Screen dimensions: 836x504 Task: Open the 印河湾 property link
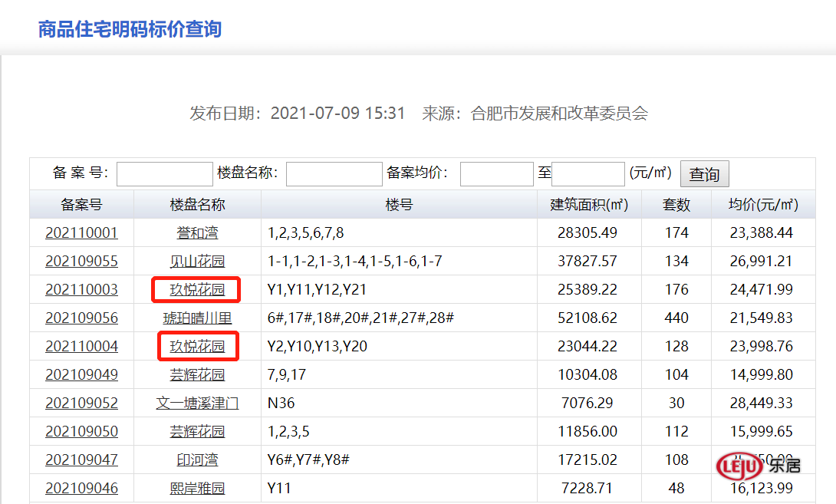(x=197, y=460)
